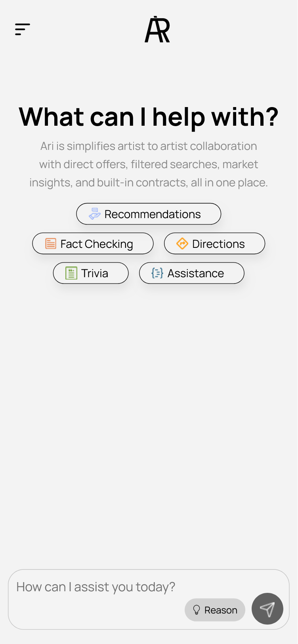The width and height of the screenshot is (298, 644).
Task: Click the Ari description paragraph text
Action: point(149,164)
